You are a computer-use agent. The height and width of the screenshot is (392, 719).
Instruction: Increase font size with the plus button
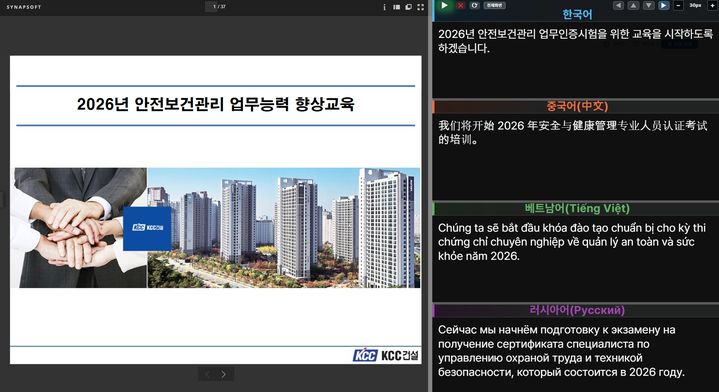(712, 6)
